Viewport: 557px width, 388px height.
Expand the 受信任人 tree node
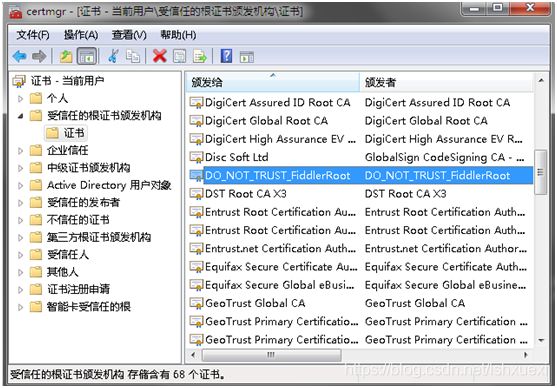tap(21, 255)
